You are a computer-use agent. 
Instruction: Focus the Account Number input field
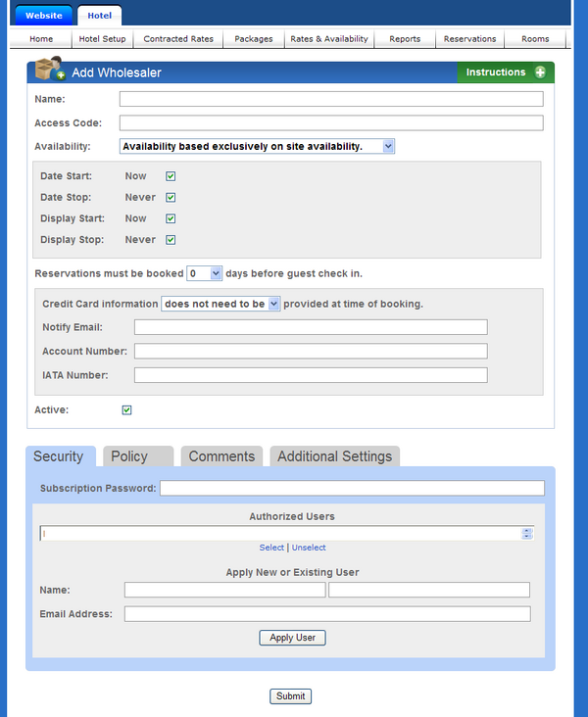(x=311, y=351)
